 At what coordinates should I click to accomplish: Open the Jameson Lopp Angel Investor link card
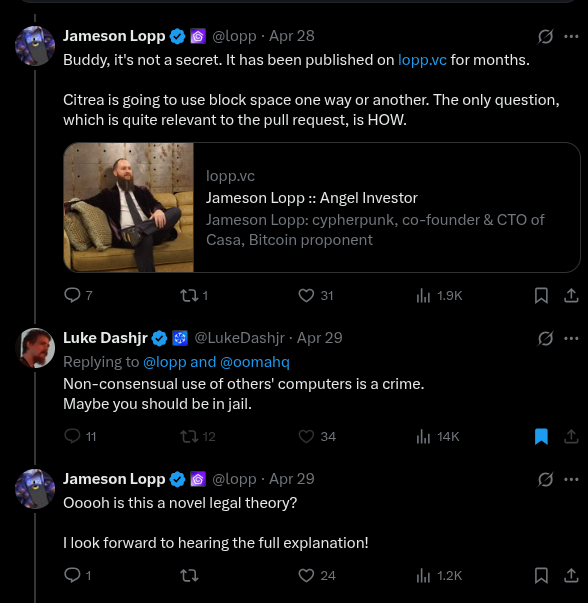(x=321, y=208)
